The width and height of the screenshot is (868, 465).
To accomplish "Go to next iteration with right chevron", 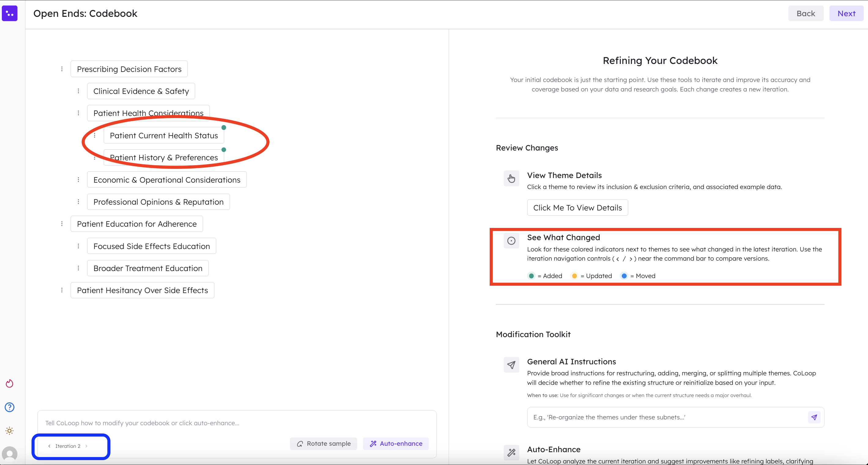I will (87, 446).
